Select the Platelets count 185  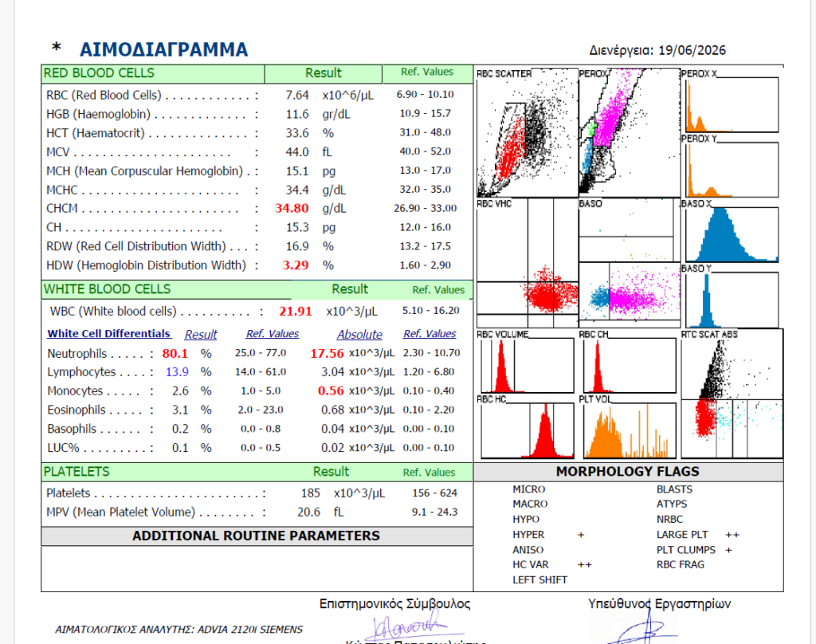310,493
